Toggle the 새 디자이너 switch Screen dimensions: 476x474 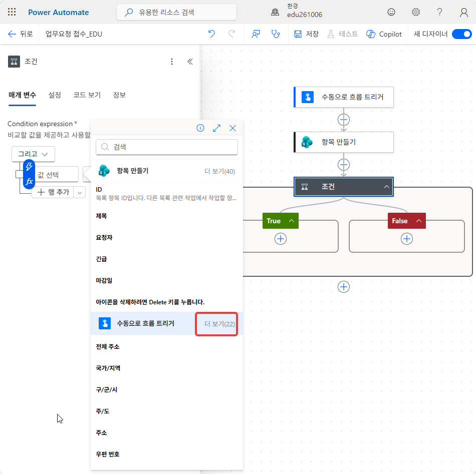click(461, 34)
